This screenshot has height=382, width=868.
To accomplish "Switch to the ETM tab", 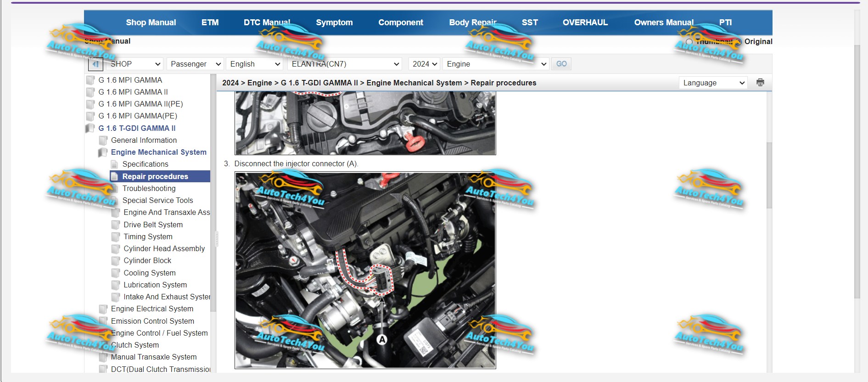I will pyautogui.click(x=210, y=22).
